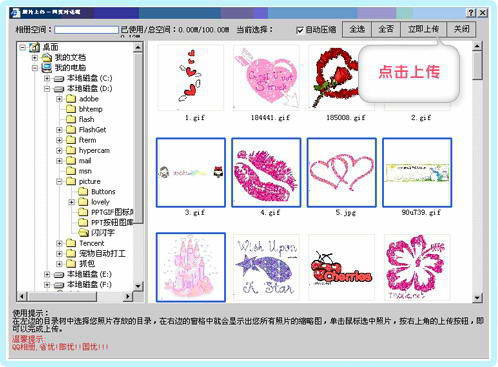The height and width of the screenshot is (367, 498).
Task: Expand the FlashGet folder node
Action: coord(59,130)
